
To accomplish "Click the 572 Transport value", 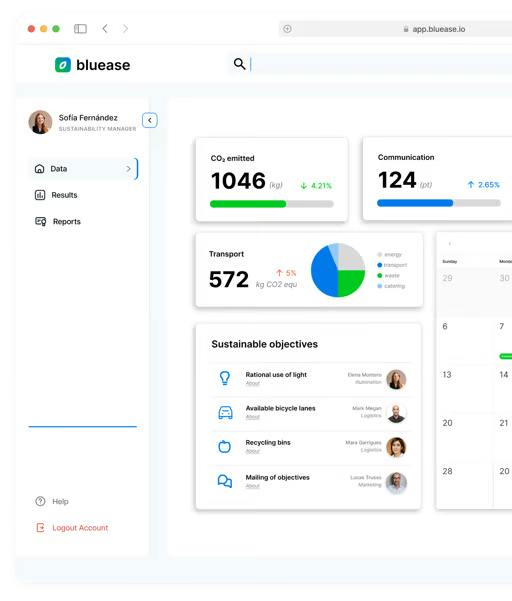I will 229,279.
